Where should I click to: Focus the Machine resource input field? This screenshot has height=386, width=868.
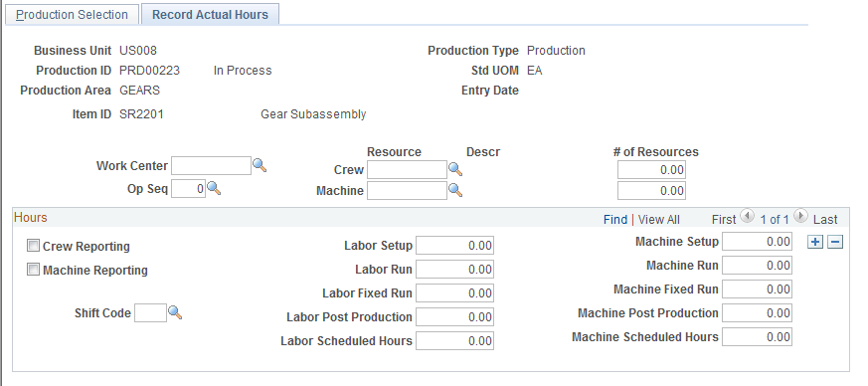tap(407, 190)
